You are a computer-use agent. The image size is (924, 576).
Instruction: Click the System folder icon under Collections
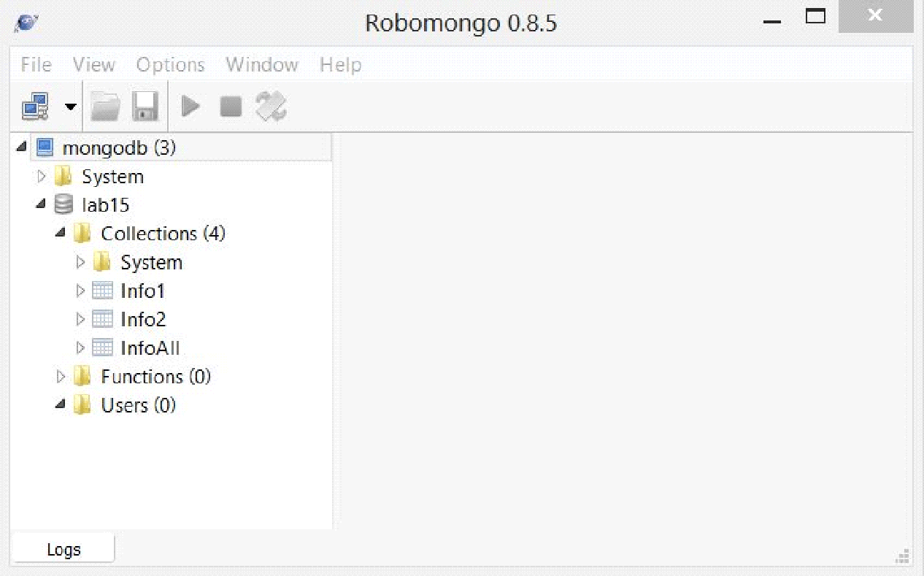pos(102,261)
